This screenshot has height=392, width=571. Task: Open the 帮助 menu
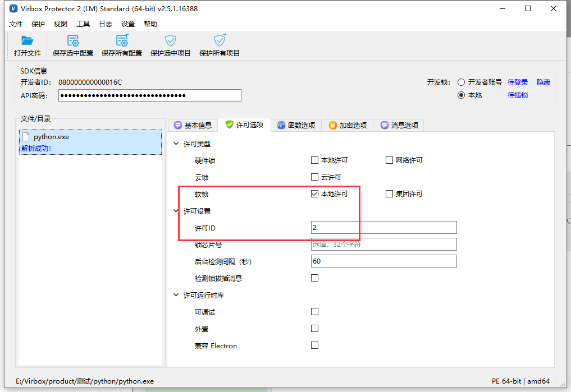tap(150, 24)
